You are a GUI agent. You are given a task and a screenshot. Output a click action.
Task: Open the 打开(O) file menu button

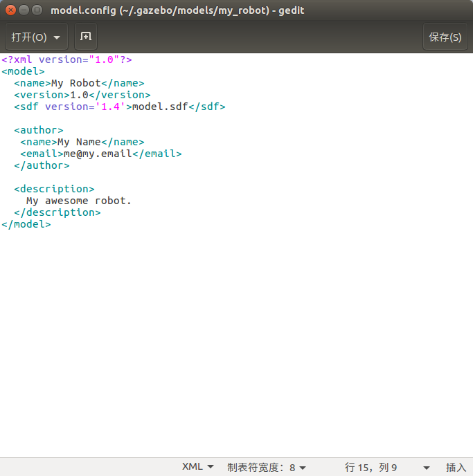tap(37, 37)
